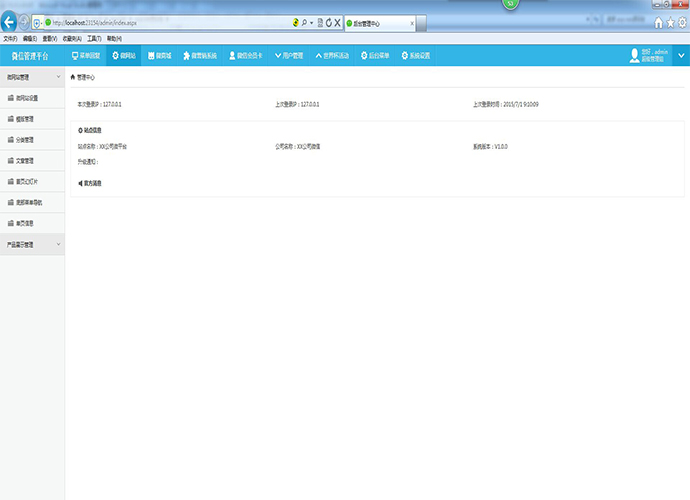Screen dimensions: 690x500
Task: Click the browser back arrow button
Action: click(x=10, y=21)
